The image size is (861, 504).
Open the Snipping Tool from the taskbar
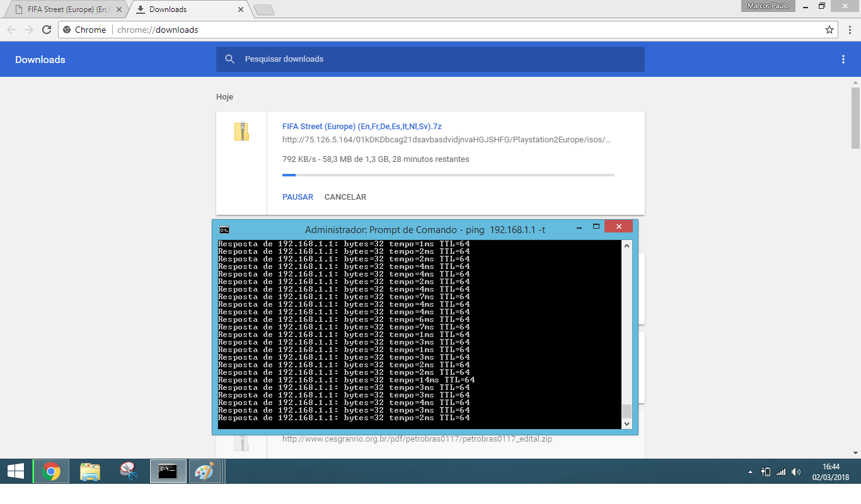[129, 471]
